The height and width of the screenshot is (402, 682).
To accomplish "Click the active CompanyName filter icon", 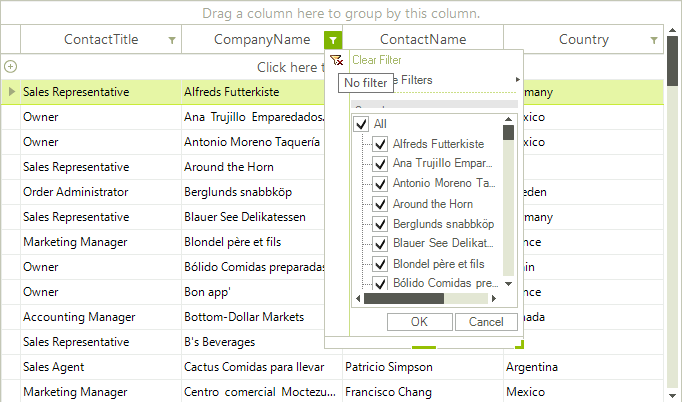I will (333, 40).
